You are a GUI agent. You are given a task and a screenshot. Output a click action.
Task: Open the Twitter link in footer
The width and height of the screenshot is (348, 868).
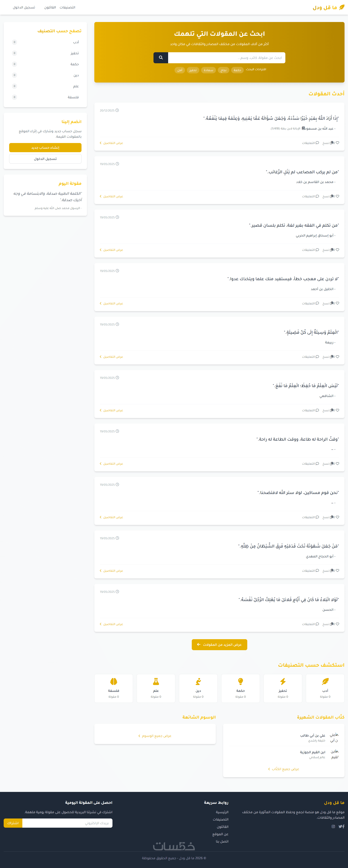[340, 826]
